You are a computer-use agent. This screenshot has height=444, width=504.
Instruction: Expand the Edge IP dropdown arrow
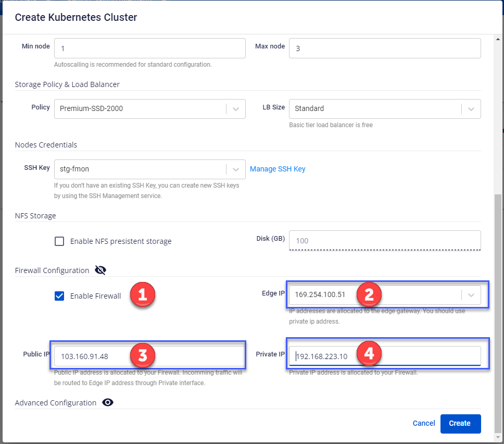(x=471, y=295)
